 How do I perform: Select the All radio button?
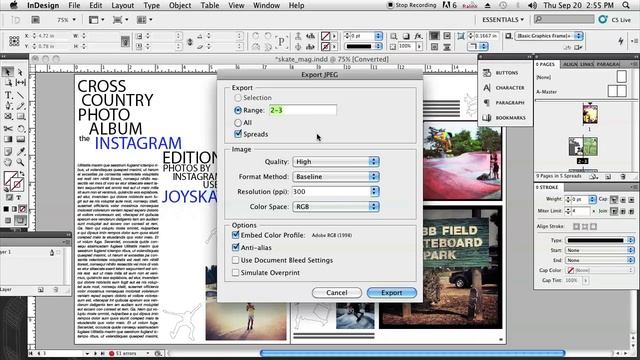(x=238, y=122)
